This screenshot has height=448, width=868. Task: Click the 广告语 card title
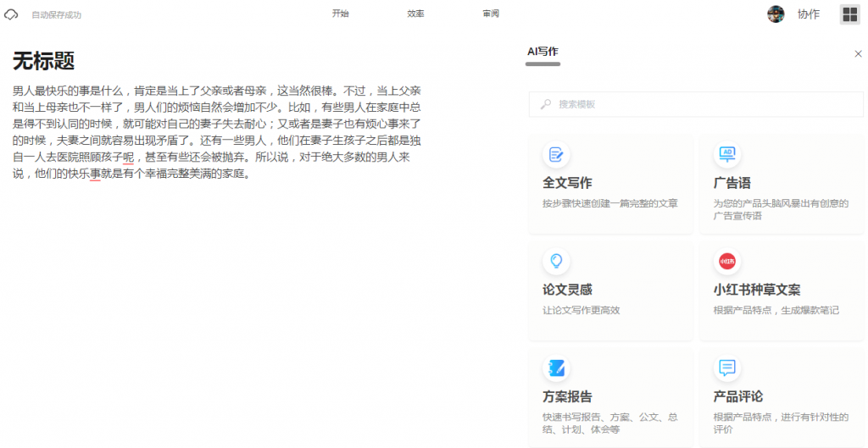tap(732, 183)
